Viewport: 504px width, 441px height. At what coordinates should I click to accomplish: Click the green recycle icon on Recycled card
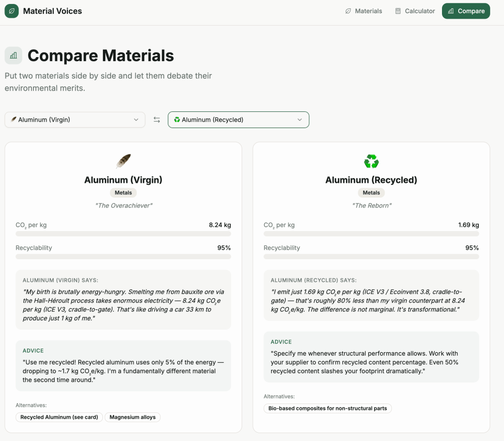point(371,161)
